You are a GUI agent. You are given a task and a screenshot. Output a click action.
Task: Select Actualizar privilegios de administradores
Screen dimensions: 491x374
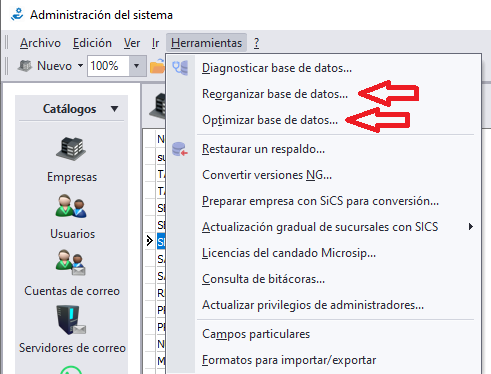(x=313, y=305)
